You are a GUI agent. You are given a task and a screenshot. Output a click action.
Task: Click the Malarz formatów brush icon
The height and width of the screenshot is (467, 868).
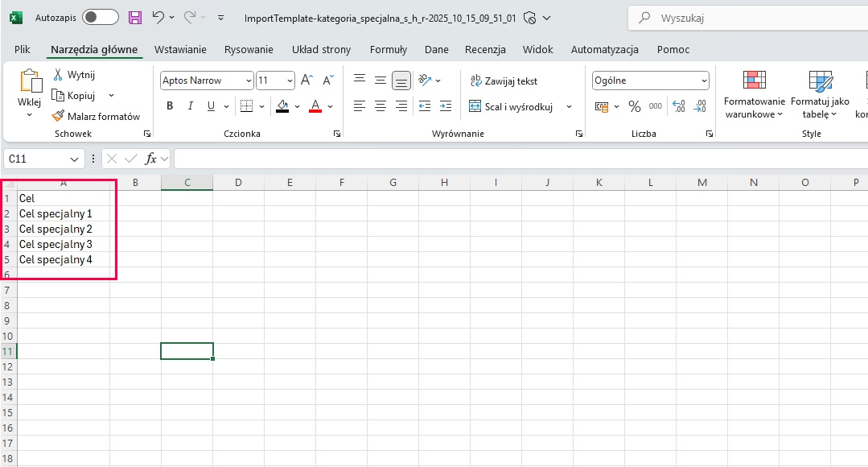59,116
